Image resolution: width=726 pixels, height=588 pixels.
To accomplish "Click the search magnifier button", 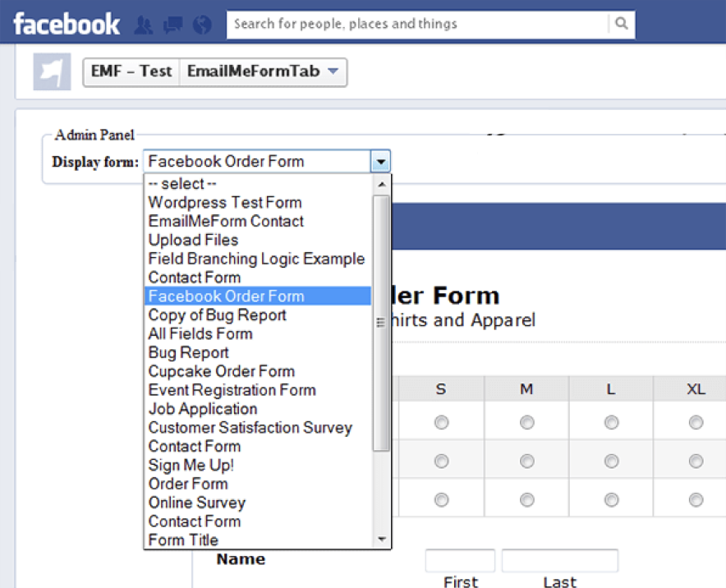I will (622, 23).
